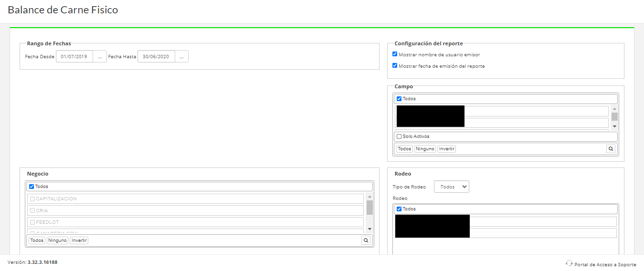
Task: Click the Balance de Carne Fisico title
Action: click(63, 10)
